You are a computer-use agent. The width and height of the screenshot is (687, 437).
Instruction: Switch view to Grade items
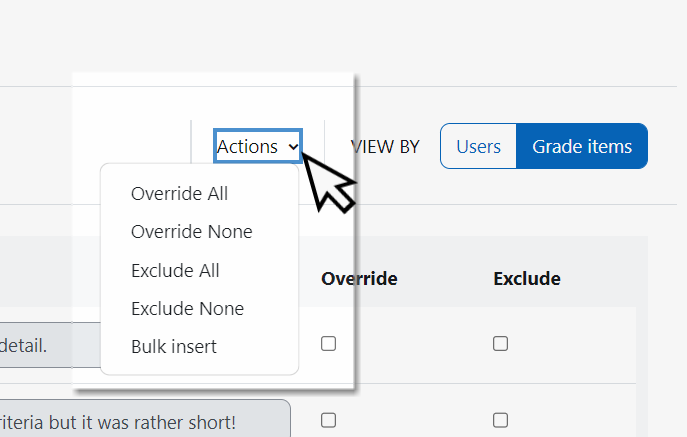[x=581, y=146]
